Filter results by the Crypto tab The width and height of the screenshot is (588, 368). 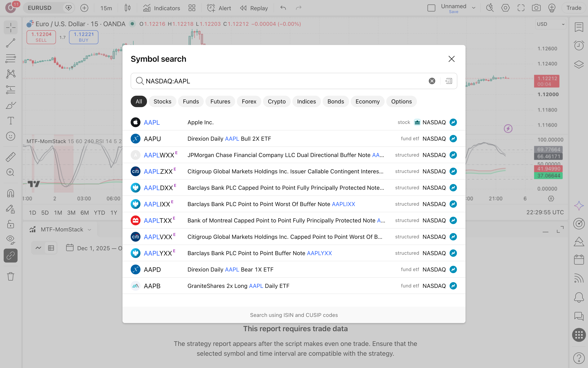coord(276,101)
